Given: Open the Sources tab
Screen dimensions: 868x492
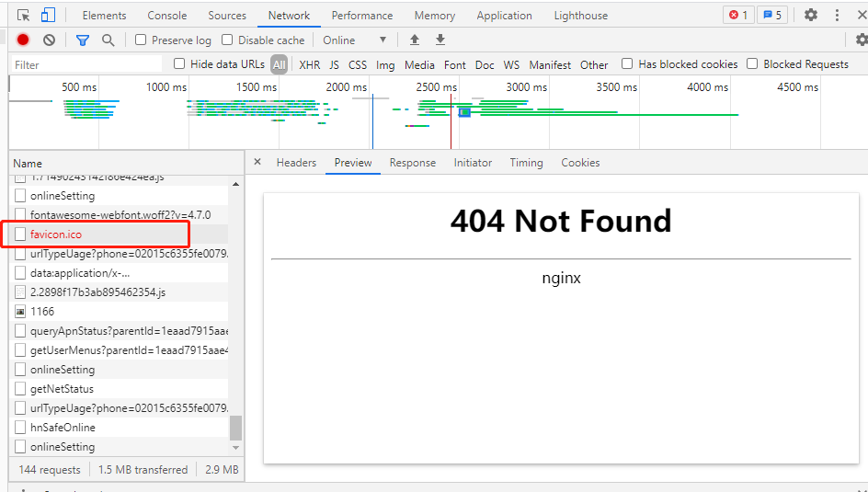Looking at the screenshot, I should pyautogui.click(x=227, y=16).
